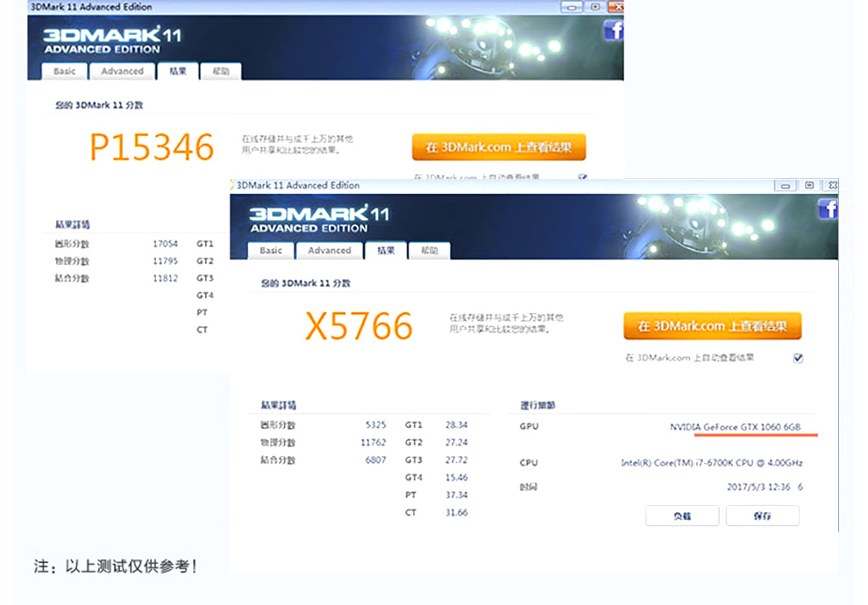Click GPU label in front window
Image resolution: width=868 pixels, height=605 pixels.
[x=530, y=426]
